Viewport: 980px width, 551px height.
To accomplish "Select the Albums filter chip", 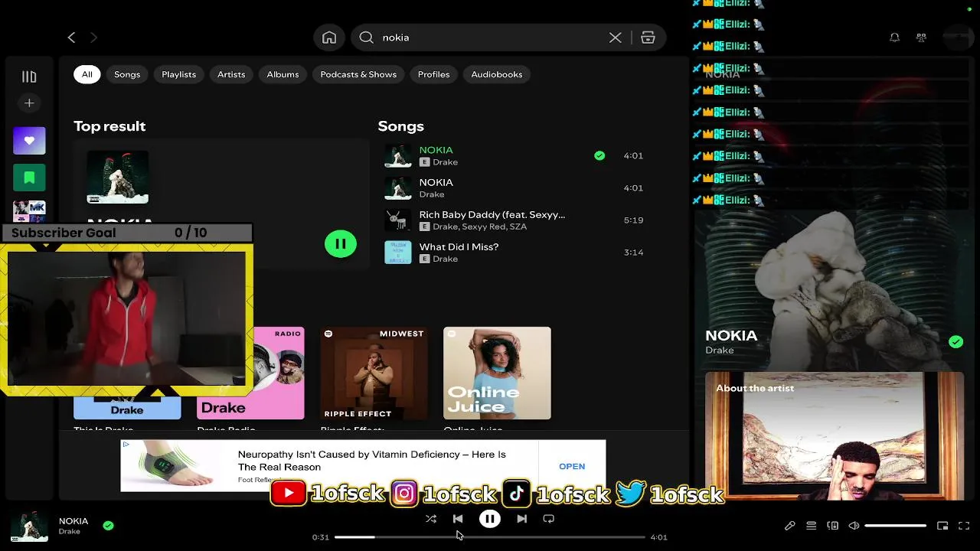I will (283, 74).
